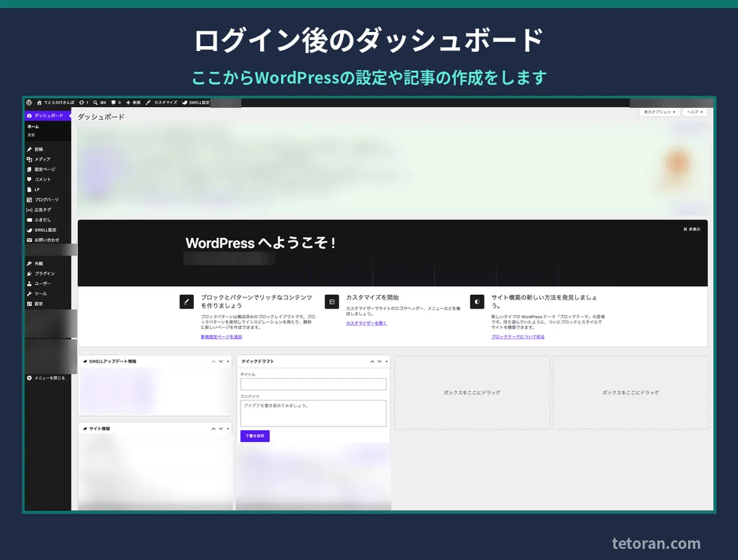Open 投稿 pin icon in sidebar
The height and width of the screenshot is (560, 738).
29,149
